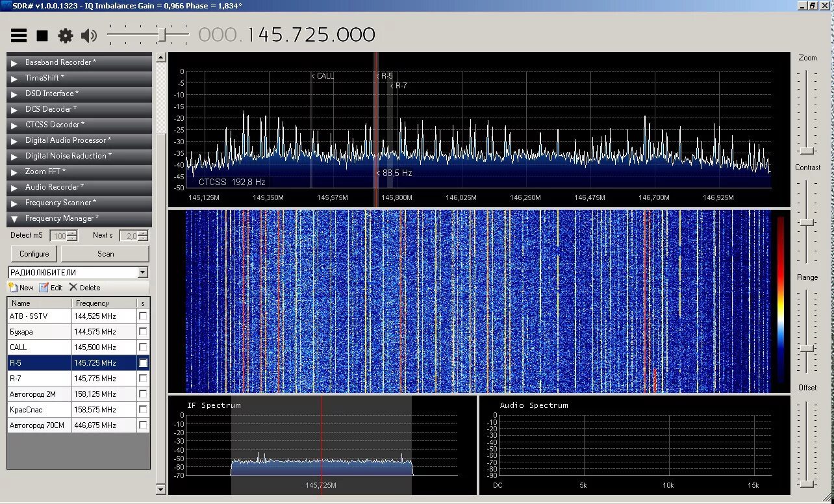This screenshot has height=504, width=834.
Task: Toggle scan checkbox for R-7
Action: tap(143, 378)
